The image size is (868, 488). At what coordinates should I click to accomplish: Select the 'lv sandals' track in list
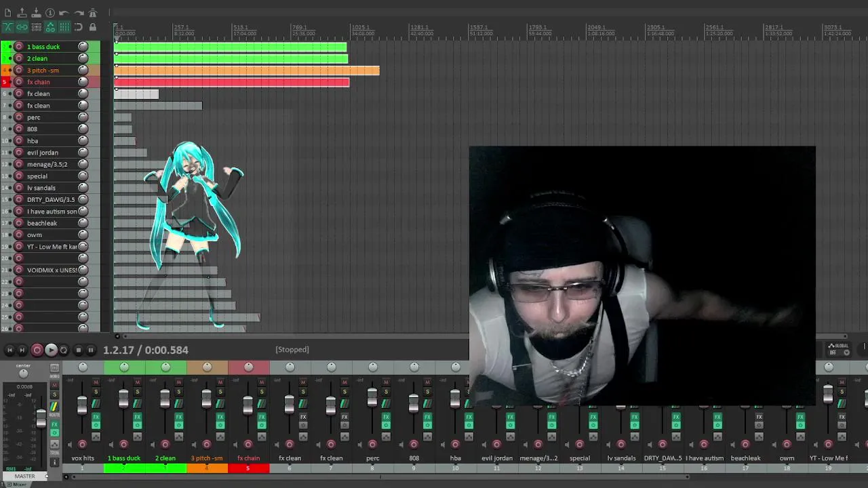click(x=41, y=188)
